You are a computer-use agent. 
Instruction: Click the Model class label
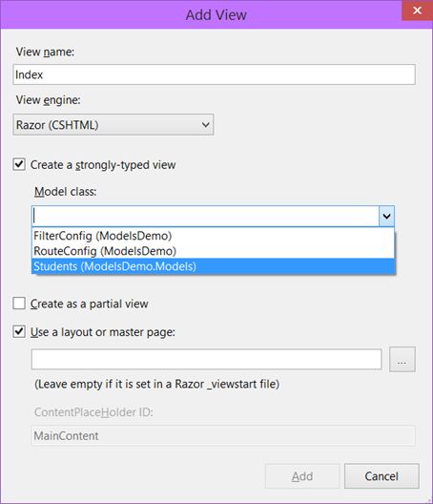65,192
